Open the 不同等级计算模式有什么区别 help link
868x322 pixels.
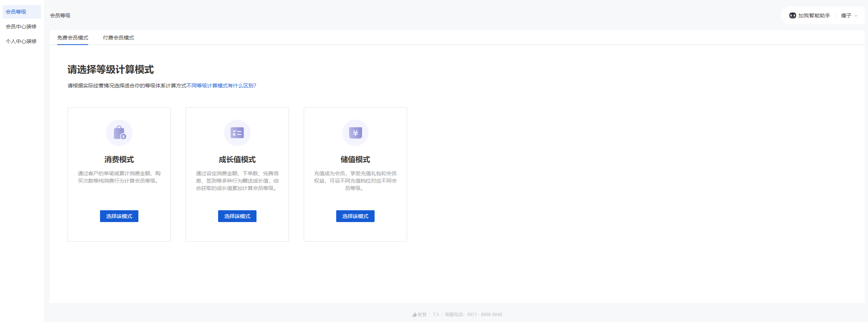[221, 86]
